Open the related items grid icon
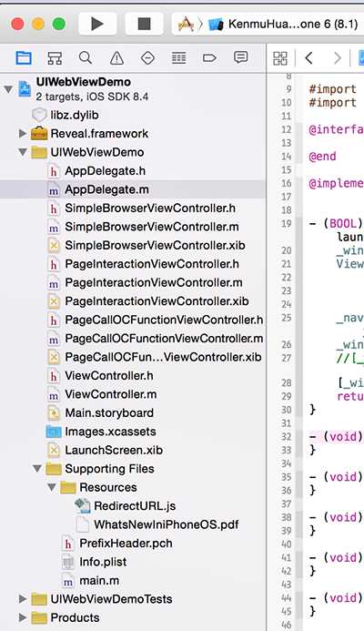The image size is (364, 631). point(280,58)
